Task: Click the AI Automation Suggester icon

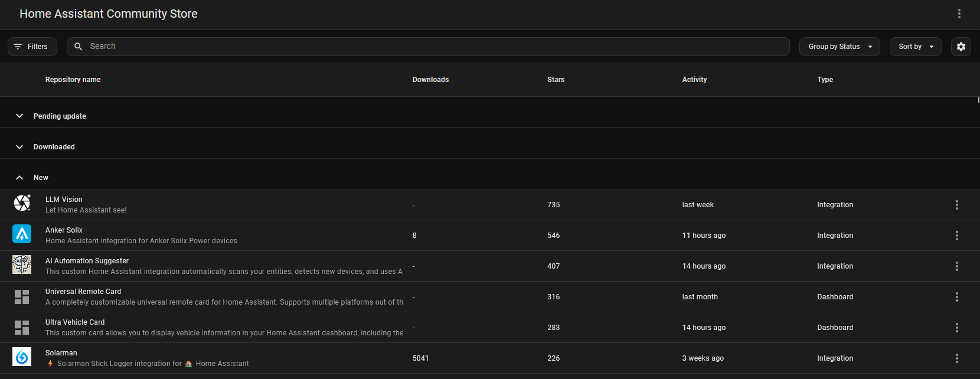Action: pos(22,265)
